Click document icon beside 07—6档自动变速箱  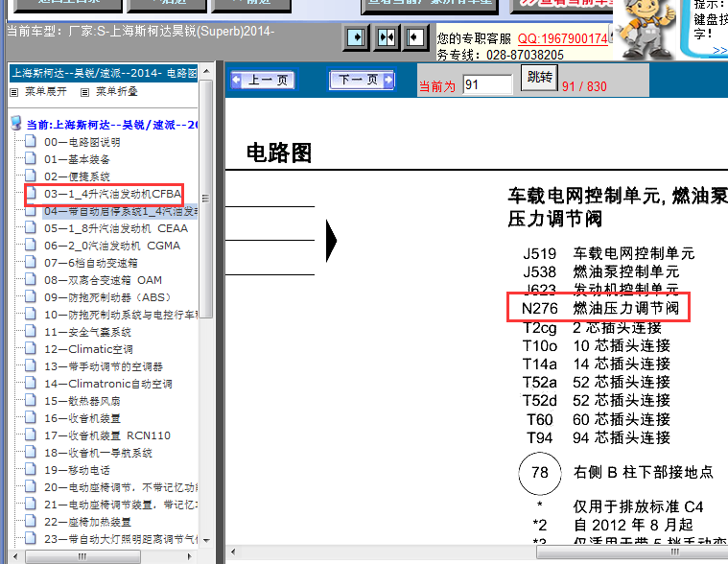[31, 262]
